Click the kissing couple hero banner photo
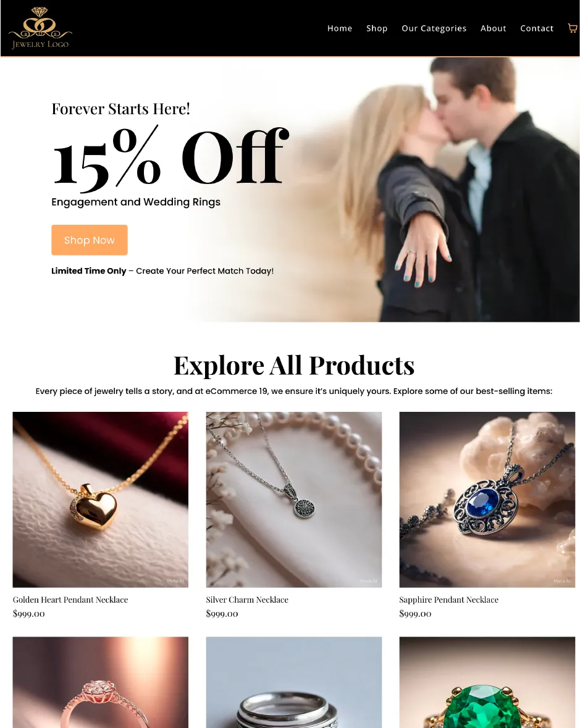The image size is (580, 728). tap(432, 190)
